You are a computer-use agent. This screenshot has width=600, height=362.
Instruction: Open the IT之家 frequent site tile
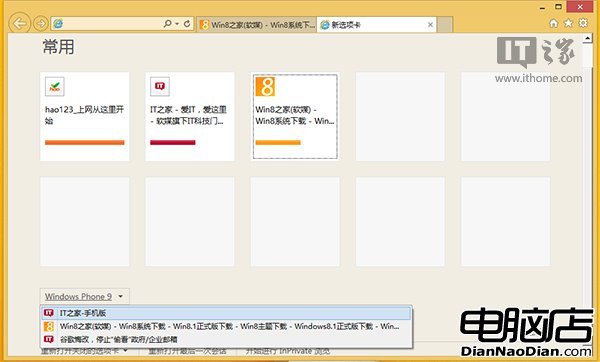pyautogui.click(x=190, y=116)
